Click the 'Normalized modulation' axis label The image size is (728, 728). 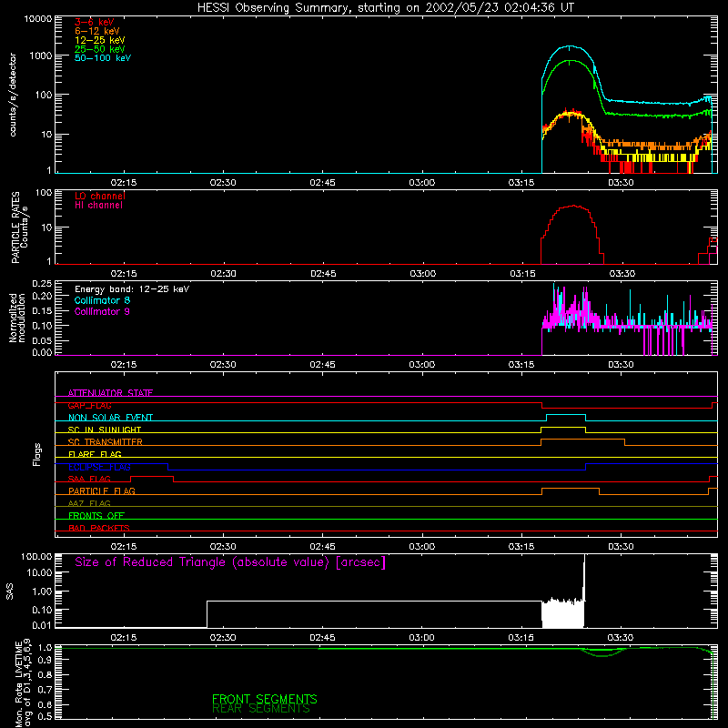pyautogui.click(x=17, y=318)
